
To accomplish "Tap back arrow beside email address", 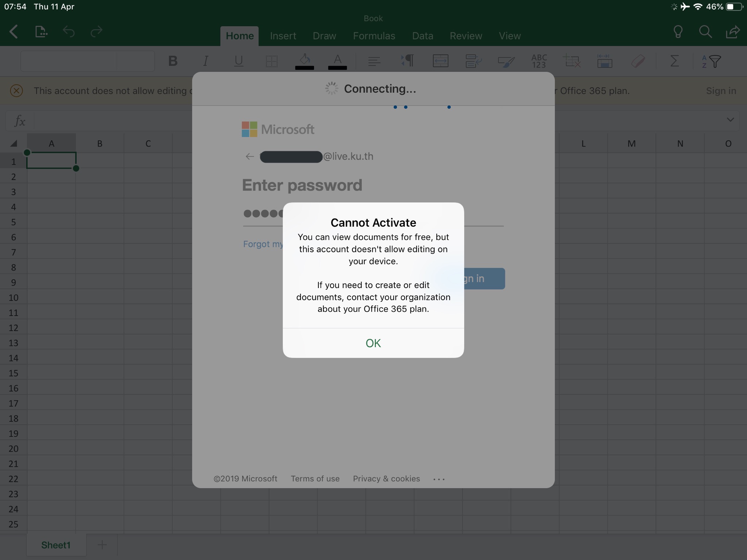I will [249, 156].
